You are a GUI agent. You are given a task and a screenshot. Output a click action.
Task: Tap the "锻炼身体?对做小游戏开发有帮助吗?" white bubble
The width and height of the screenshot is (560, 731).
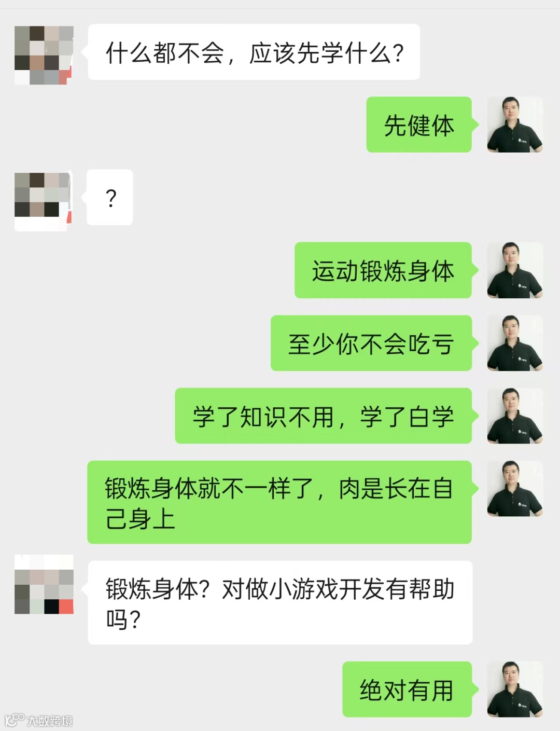[x=280, y=603]
